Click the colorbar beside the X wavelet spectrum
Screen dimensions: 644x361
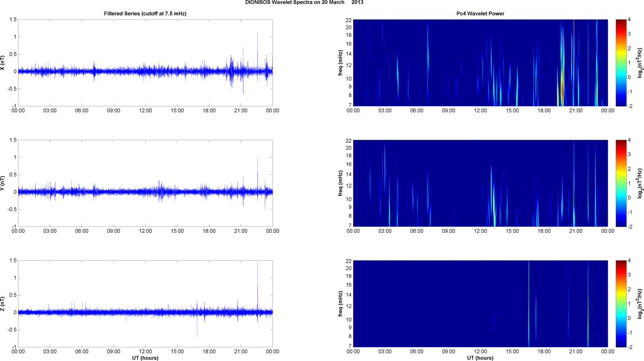coord(621,63)
